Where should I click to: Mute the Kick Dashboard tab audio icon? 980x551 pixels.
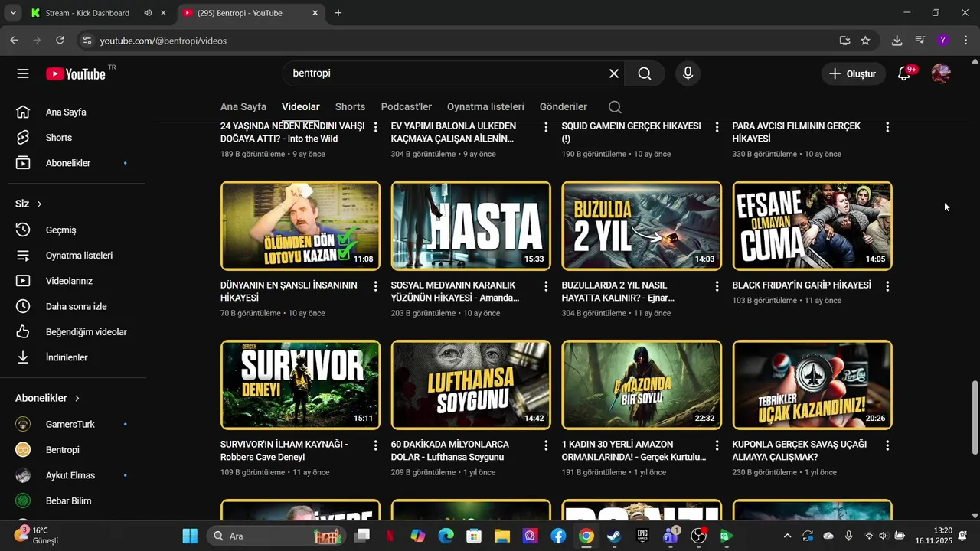pyautogui.click(x=148, y=13)
